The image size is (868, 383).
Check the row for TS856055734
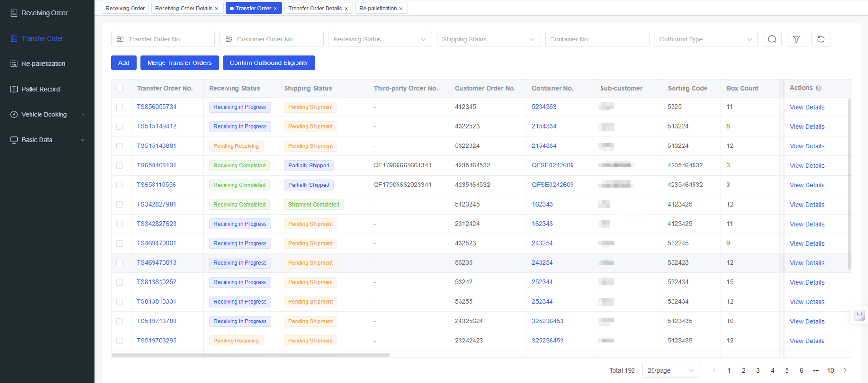tap(120, 107)
